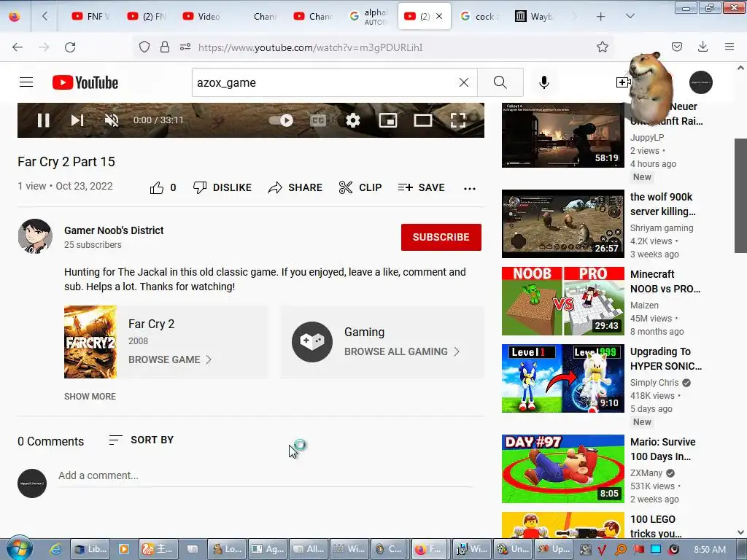Go back in browser history
747x560 pixels.
[18, 47]
